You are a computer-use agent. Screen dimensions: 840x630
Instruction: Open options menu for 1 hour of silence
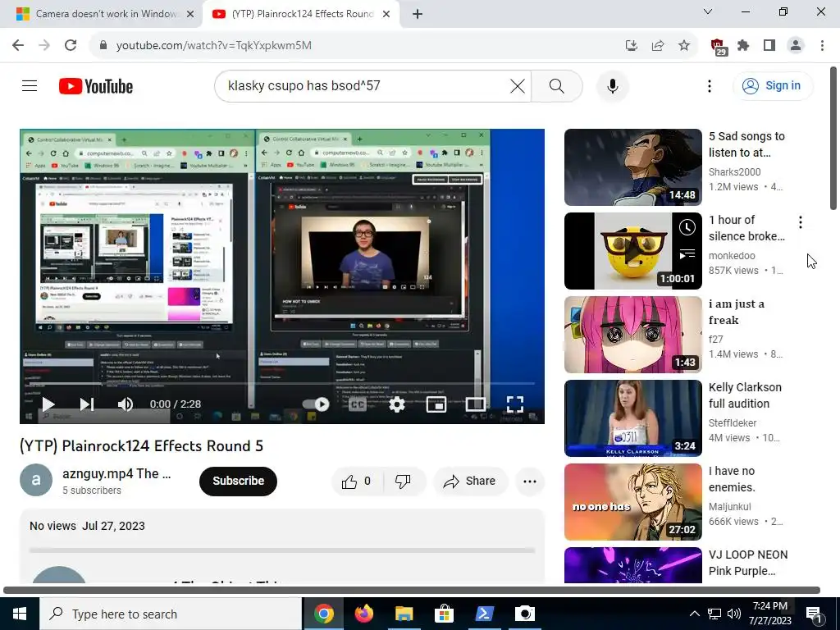tap(801, 221)
